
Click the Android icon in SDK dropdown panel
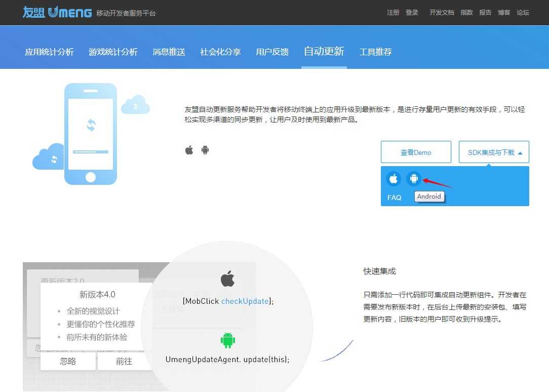414,179
